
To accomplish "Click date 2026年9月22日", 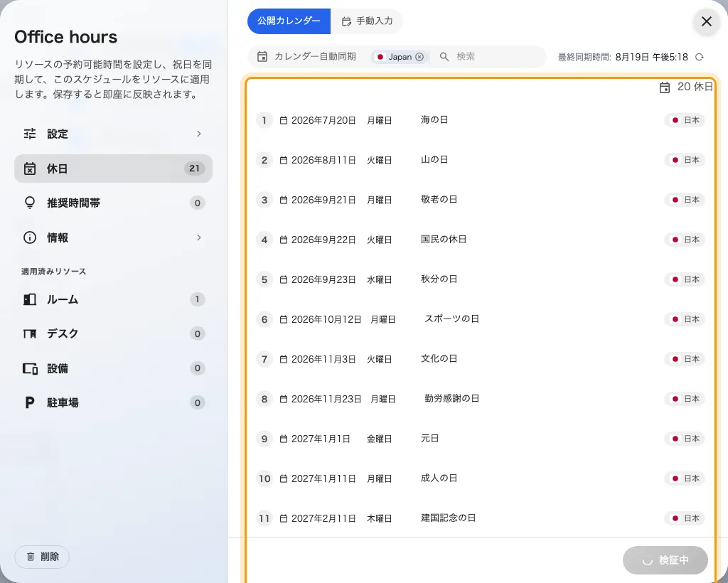I will (x=323, y=240).
